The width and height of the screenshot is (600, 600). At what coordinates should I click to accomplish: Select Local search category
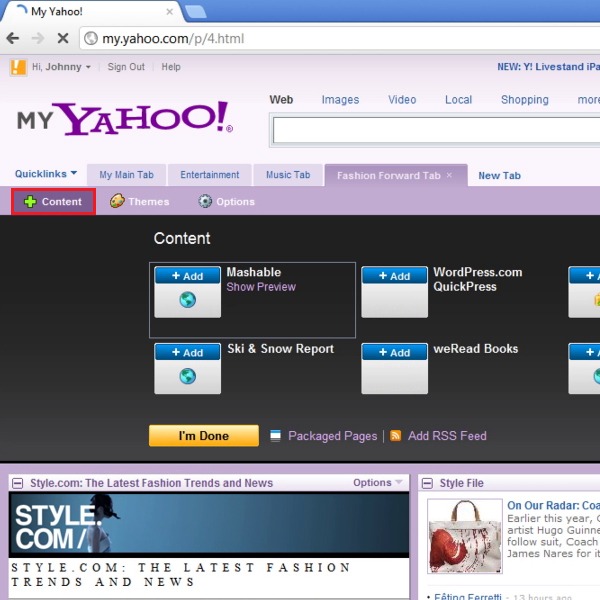pos(458,100)
